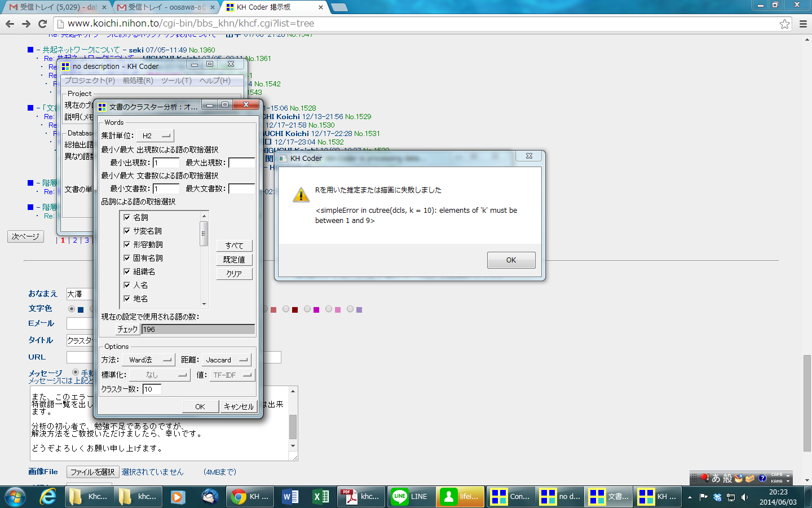The width and height of the screenshot is (812, 508).
Task: Click the bookmark star in the address bar
Action: (785, 24)
